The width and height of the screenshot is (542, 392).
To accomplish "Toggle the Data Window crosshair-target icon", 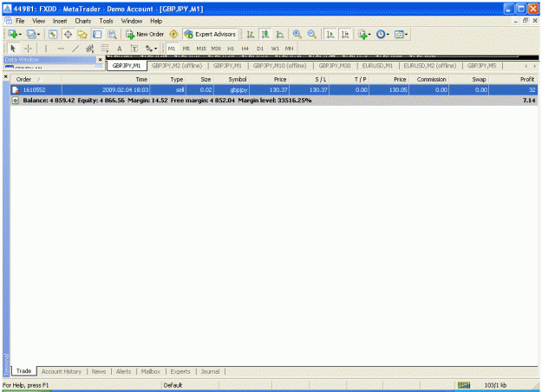I will [68, 34].
